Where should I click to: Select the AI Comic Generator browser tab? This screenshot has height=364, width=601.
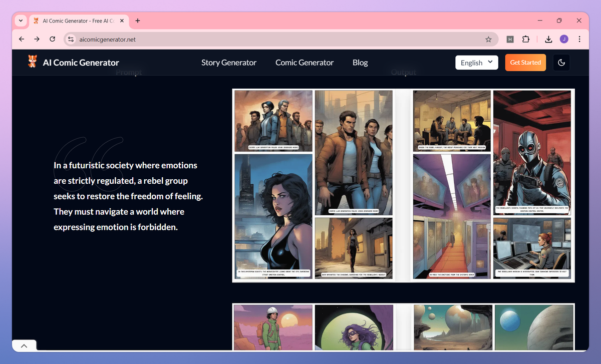[x=78, y=21]
